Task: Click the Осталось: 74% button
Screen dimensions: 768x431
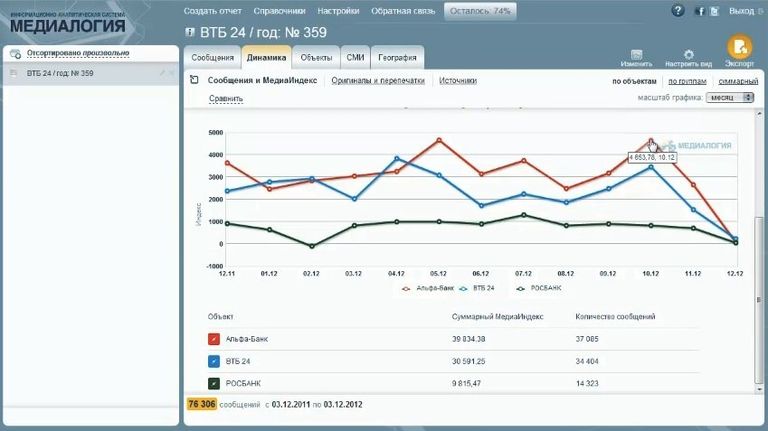Action: [x=480, y=11]
